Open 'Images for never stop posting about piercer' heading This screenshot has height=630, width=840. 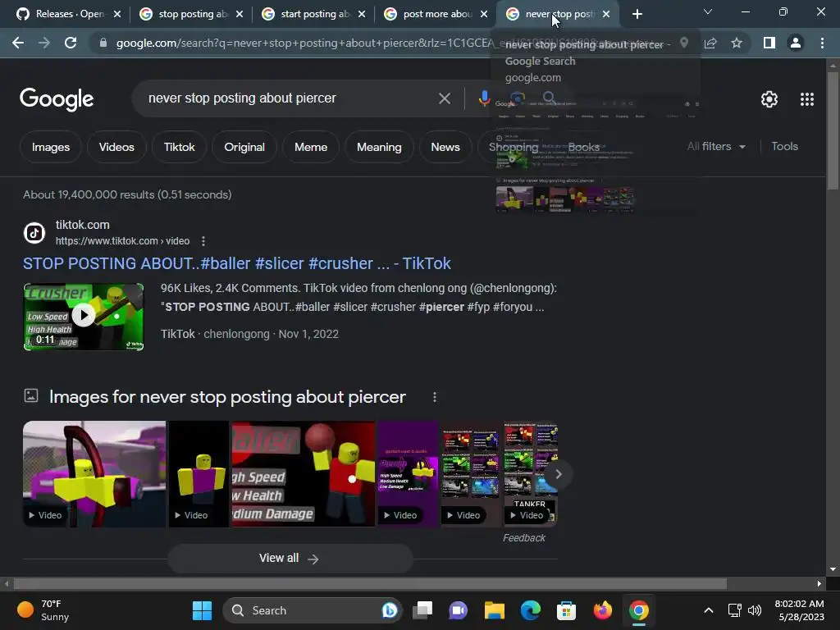(227, 397)
